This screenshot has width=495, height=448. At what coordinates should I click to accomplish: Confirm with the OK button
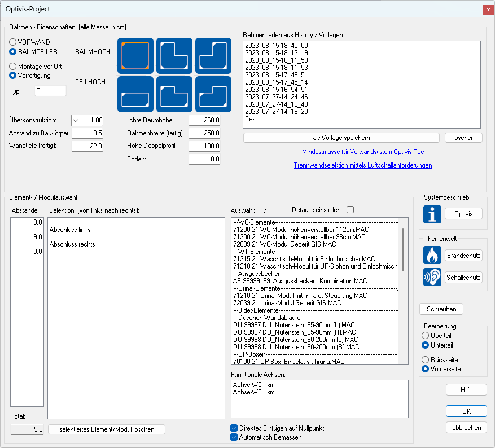coord(466,411)
